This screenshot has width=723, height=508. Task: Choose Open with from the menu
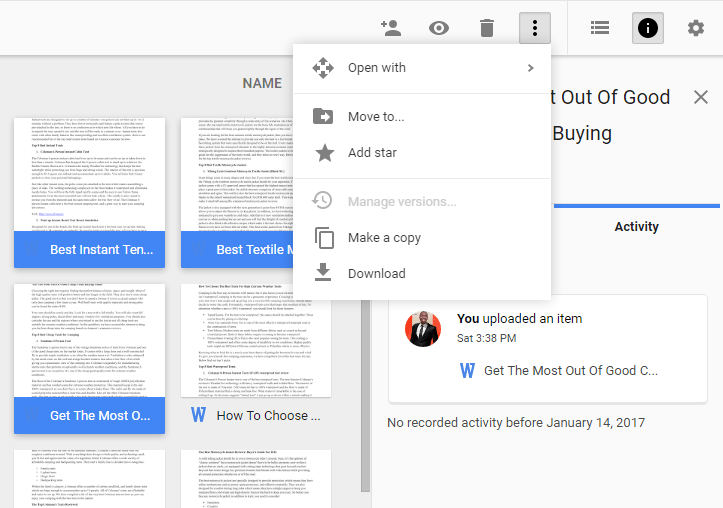422,68
